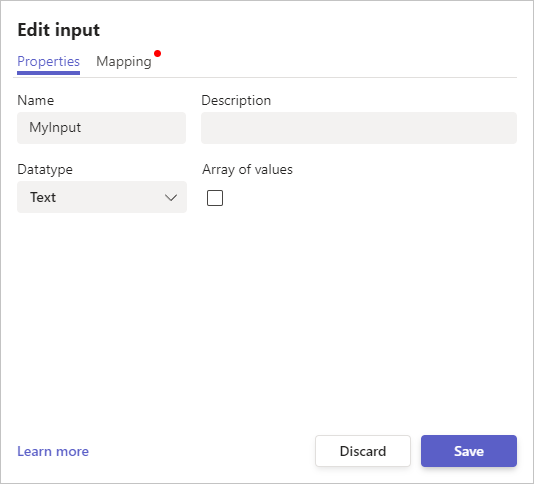Click the Array of values label
The image size is (534, 484).
[247, 169]
